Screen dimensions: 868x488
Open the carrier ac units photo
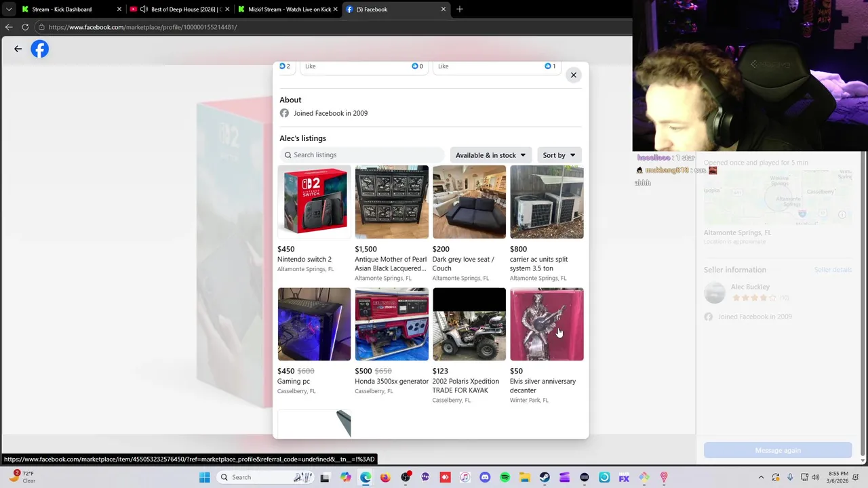coord(547,202)
